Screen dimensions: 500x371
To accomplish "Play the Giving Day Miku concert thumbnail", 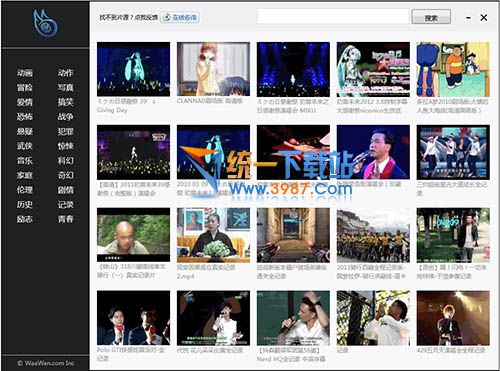I will coord(133,69).
